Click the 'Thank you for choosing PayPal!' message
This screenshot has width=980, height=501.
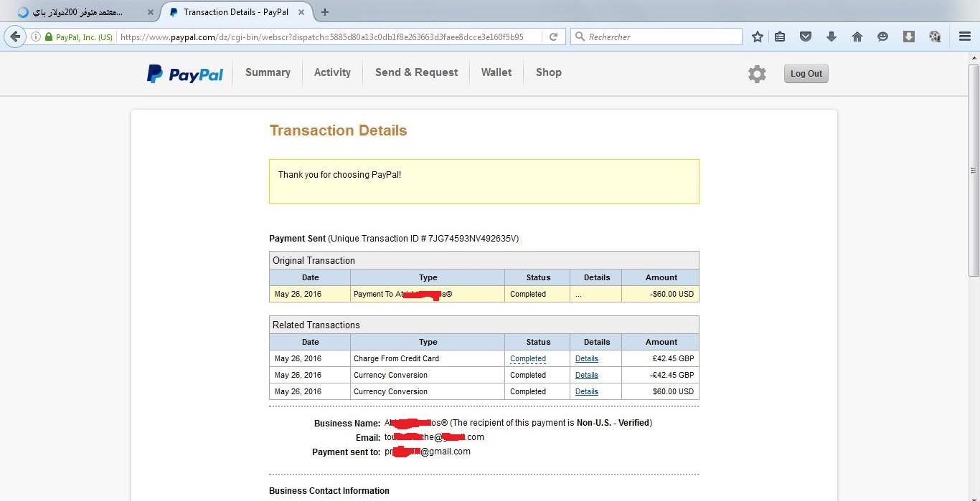coord(340,175)
